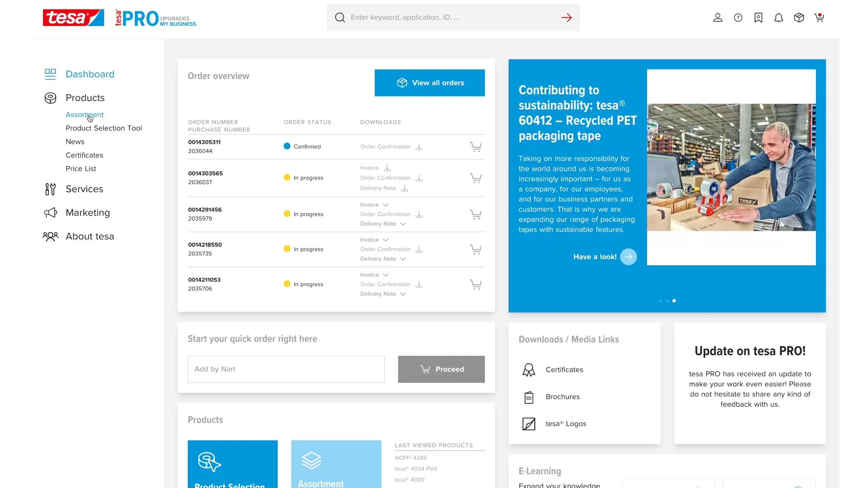The height and width of the screenshot is (488, 868).
Task: Click the Certificates ribbon icon in Downloads
Action: [x=529, y=370]
